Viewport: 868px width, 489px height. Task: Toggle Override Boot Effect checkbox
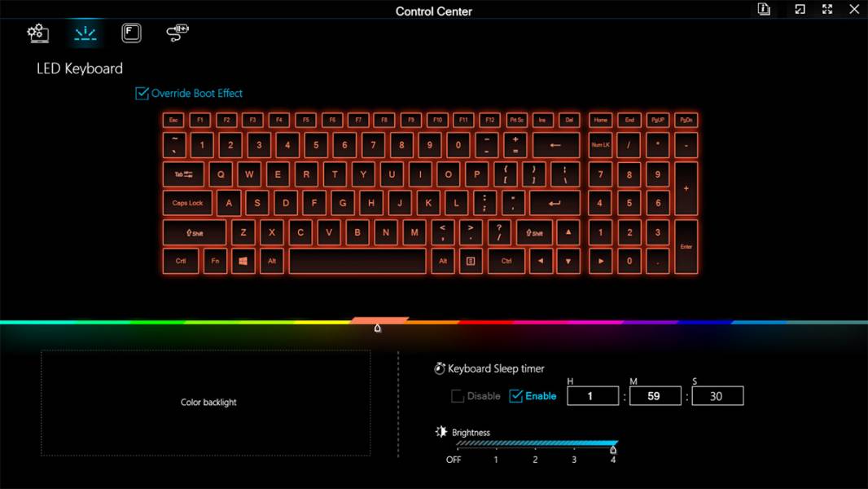[x=142, y=93]
